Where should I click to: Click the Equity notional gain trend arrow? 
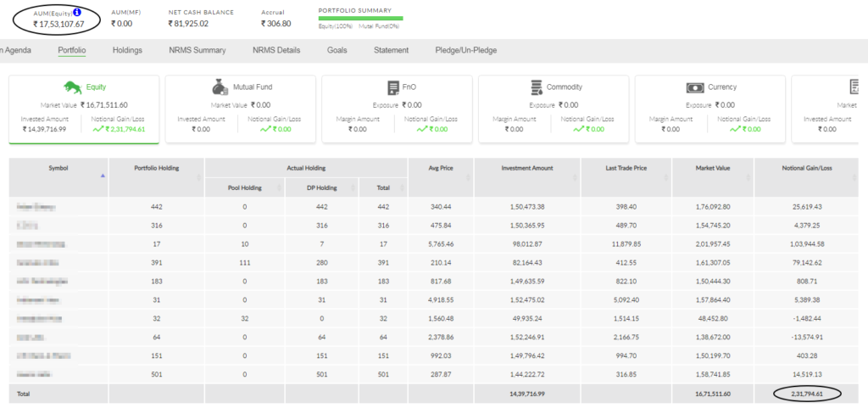pyautogui.click(x=98, y=129)
